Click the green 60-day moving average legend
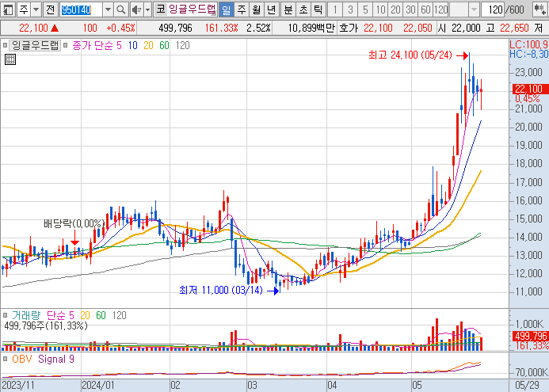This screenshot has height=392, width=549. (164, 45)
